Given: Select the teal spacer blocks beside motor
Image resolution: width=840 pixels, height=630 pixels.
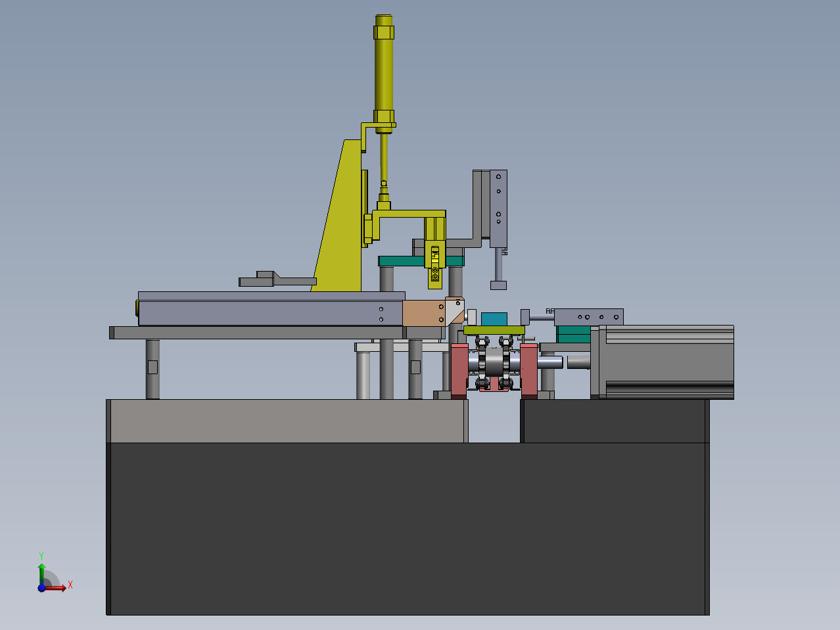Looking at the screenshot, I should point(574,334).
